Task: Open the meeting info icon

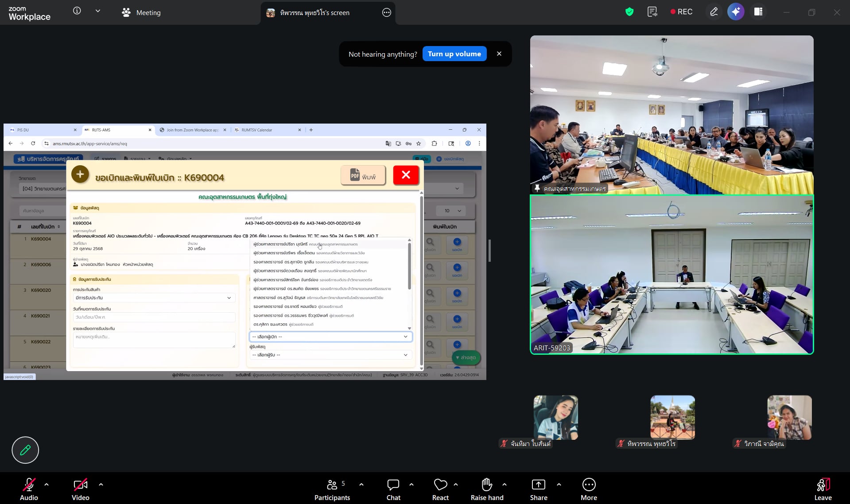Action: (x=77, y=11)
